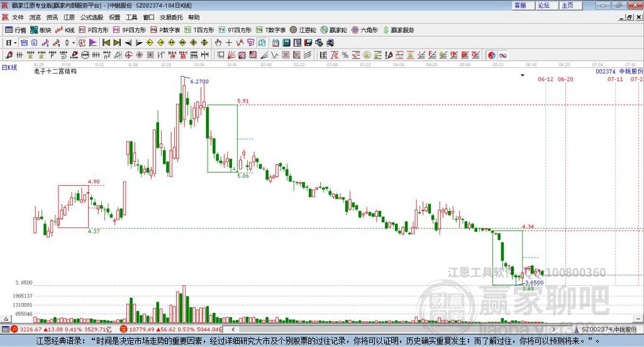Viewport: 644px width, 347px height.
Task: Select the circular target cycle tool
Action: coord(128,55)
